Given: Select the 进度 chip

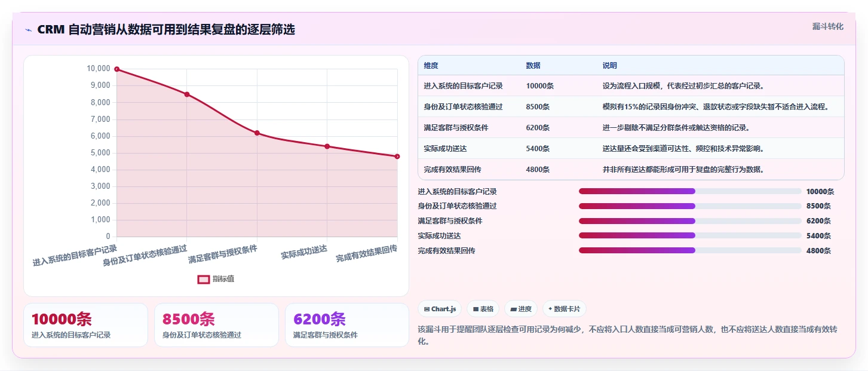Looking at the screenshot, I should [x=521, y=309].
